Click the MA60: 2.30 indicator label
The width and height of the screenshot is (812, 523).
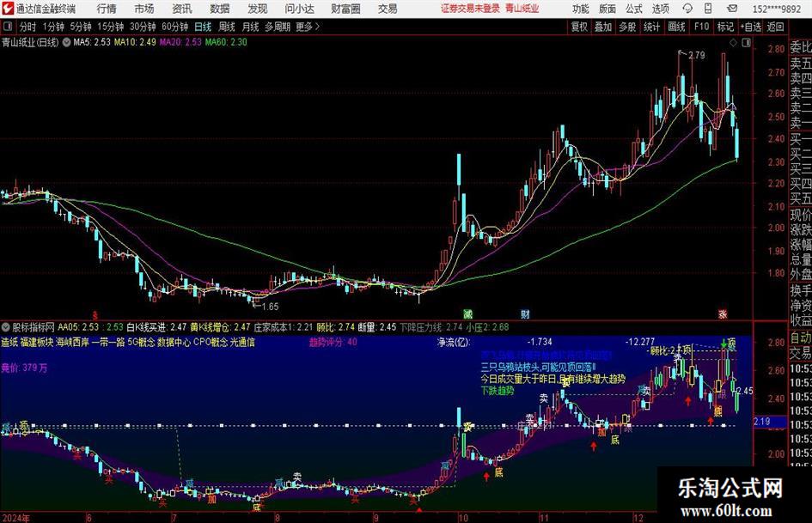tap(226, 42)
